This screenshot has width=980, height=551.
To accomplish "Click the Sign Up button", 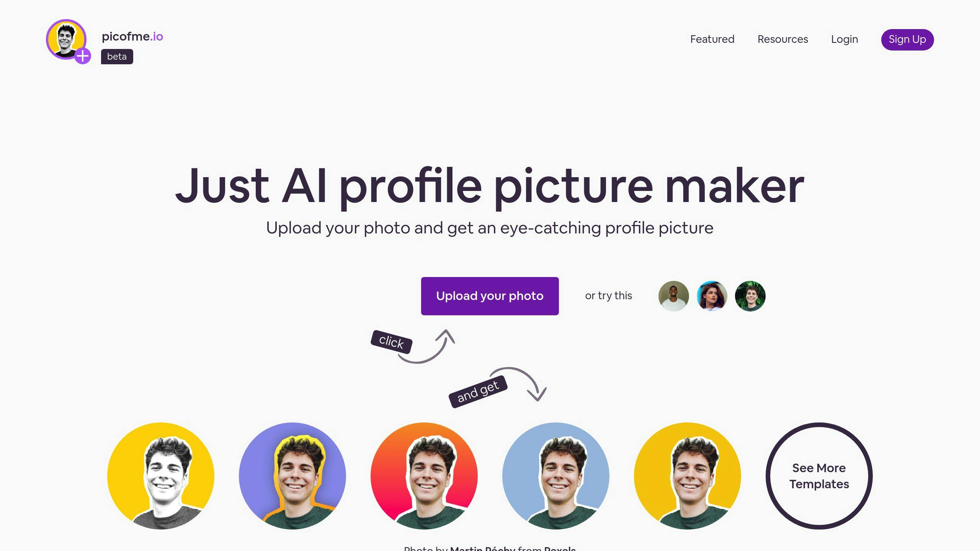I will click(x=907, y=39).
